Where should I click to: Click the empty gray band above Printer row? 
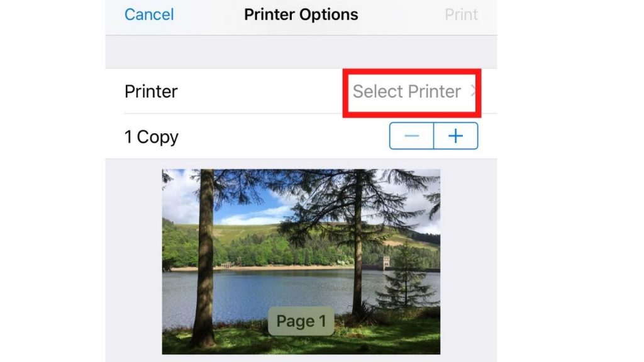pos(301,52)
